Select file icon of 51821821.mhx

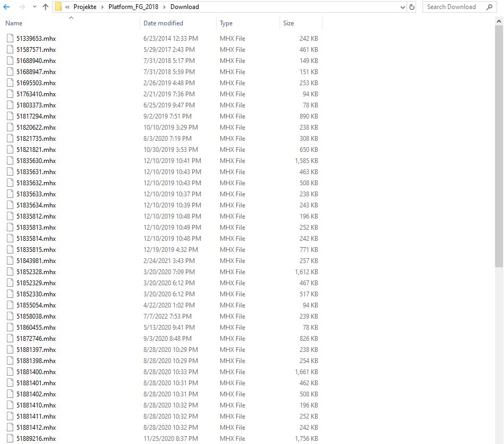pyautogui.click(x=10, y=149)
